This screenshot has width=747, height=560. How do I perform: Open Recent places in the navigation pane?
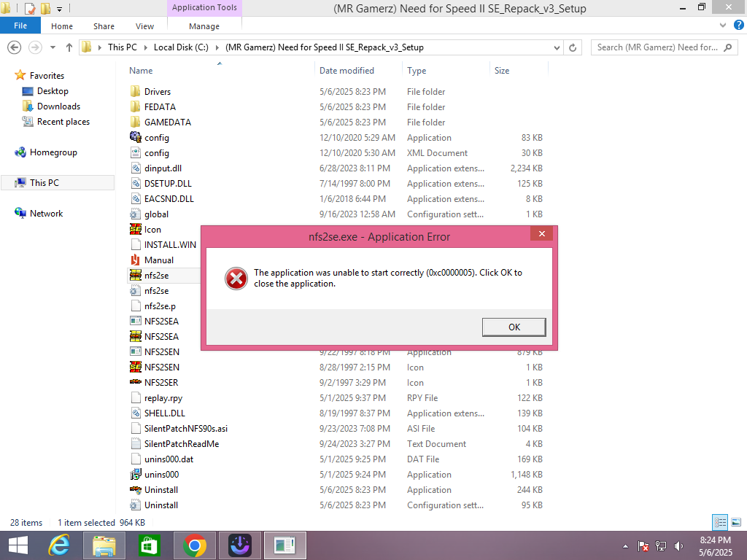coord(63,122)
